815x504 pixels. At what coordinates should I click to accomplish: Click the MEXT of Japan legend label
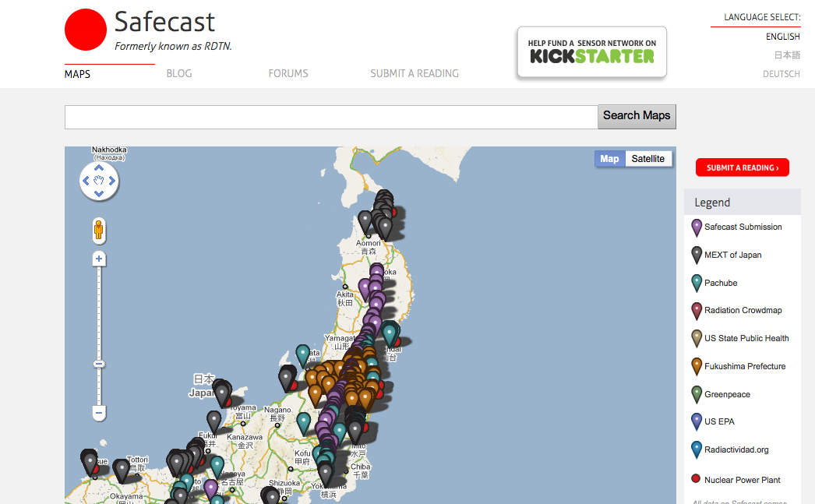tap(733, 256)
